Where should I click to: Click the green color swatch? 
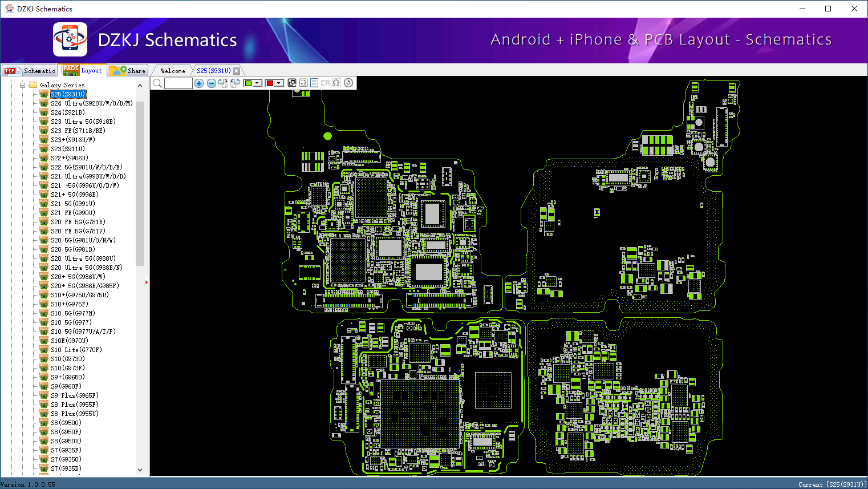[x=248, y=83]
